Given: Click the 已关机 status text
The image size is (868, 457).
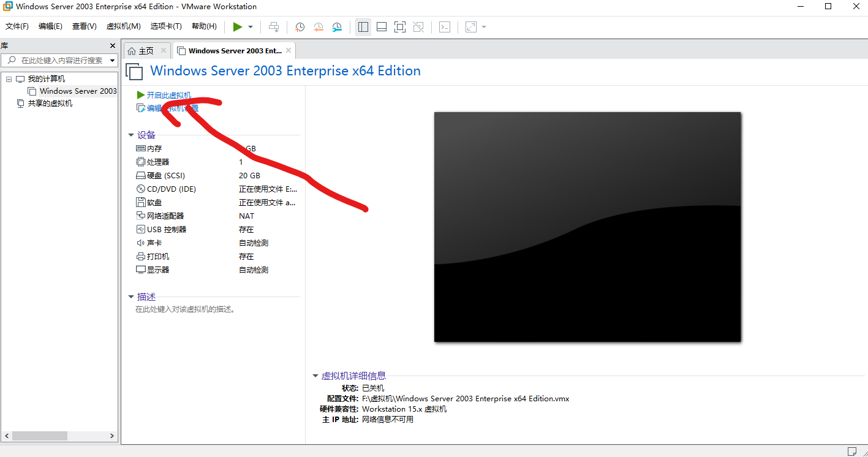Looking at the screenshot, I should coord(373,388).
